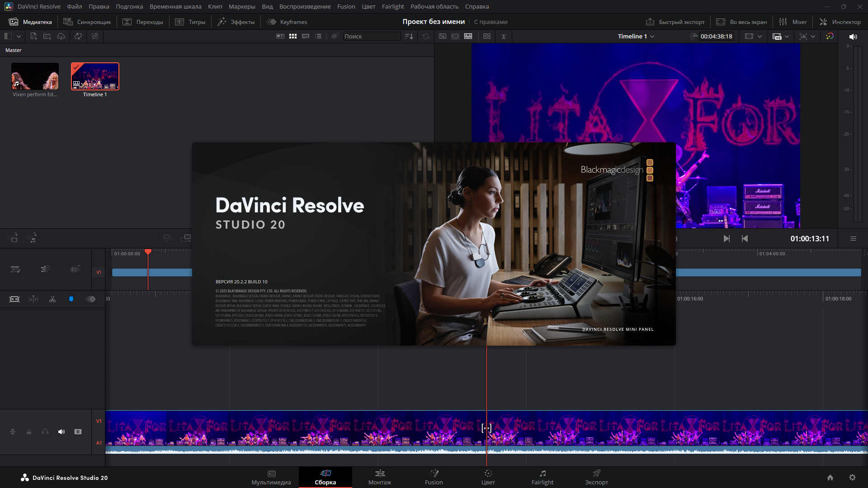The height and width of the screenshot is (488, 868).
Task: Switch media pool to list view
Action: pos(318,36)
